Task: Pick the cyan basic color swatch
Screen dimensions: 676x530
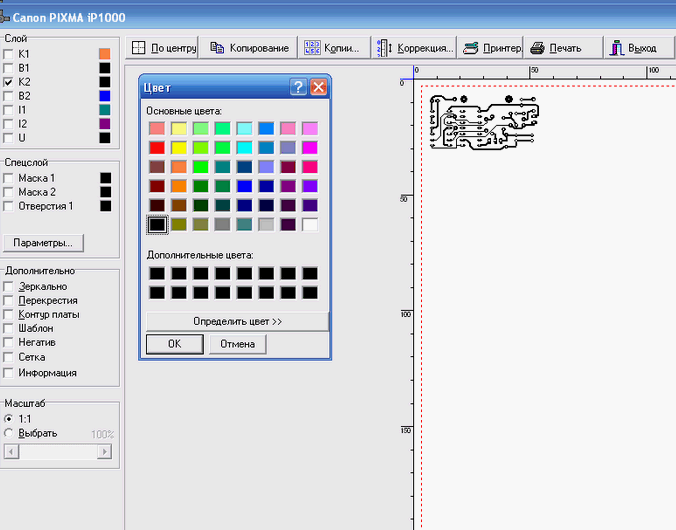Action: 244,147
